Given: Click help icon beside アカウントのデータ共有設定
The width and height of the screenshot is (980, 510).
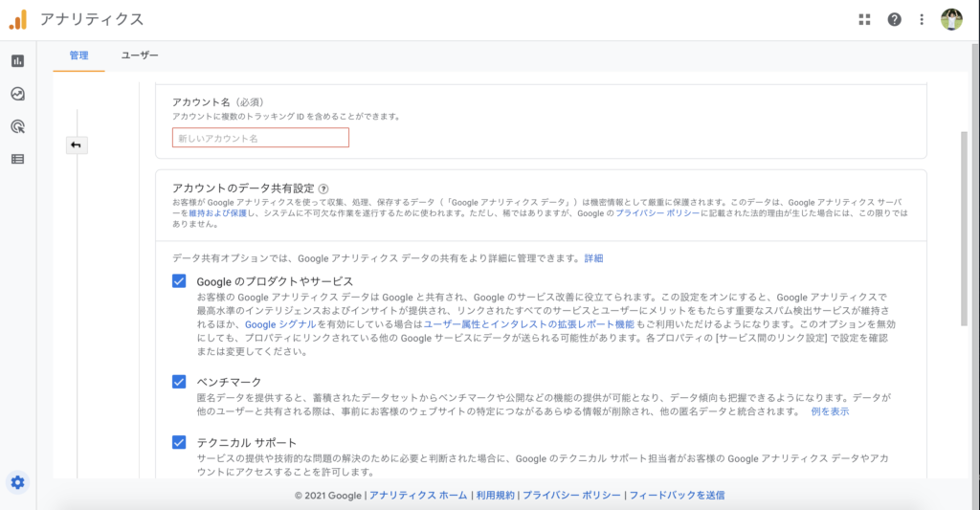Looking at the screenshot, I should (x=323, y=188).
